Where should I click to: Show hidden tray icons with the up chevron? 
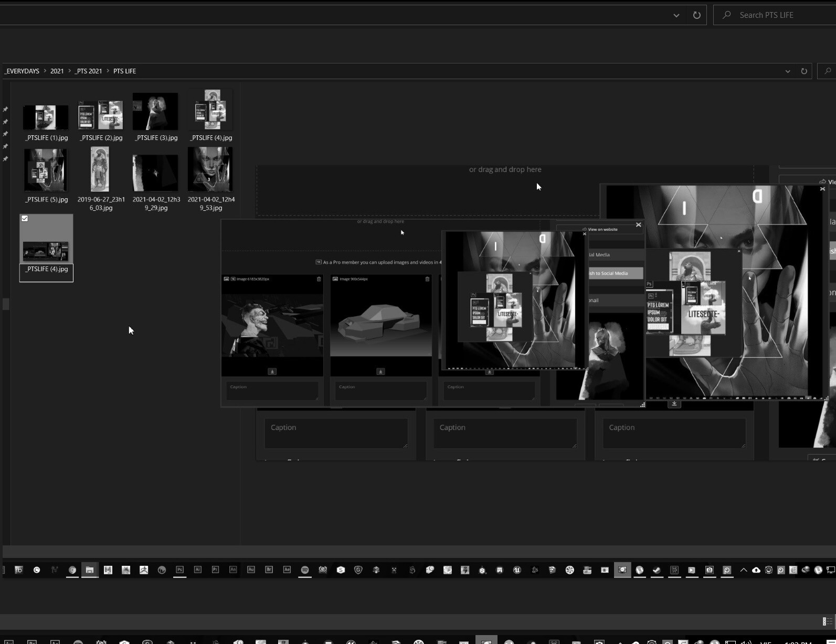(743, 570)
